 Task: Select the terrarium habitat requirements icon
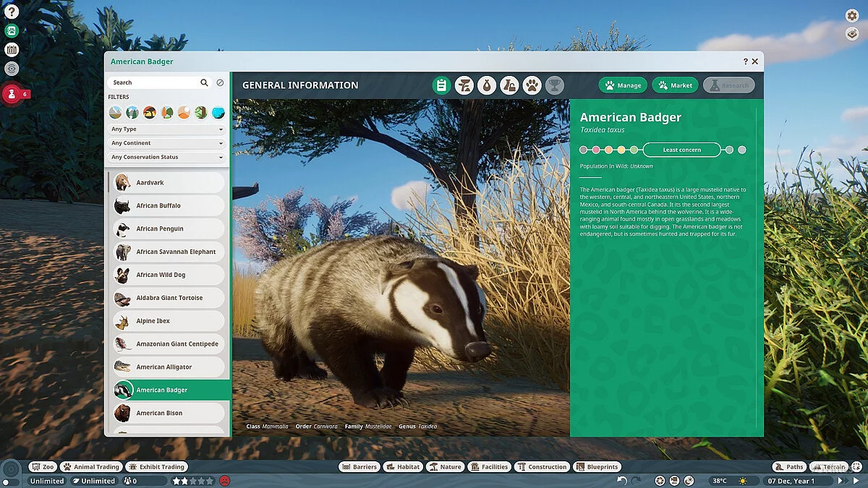pyautogui.click(x=463, y=85)
